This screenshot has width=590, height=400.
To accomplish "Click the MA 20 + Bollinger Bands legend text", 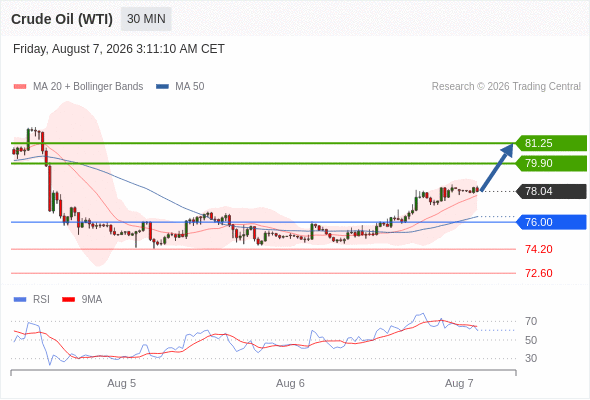I will tap(88, 87).
